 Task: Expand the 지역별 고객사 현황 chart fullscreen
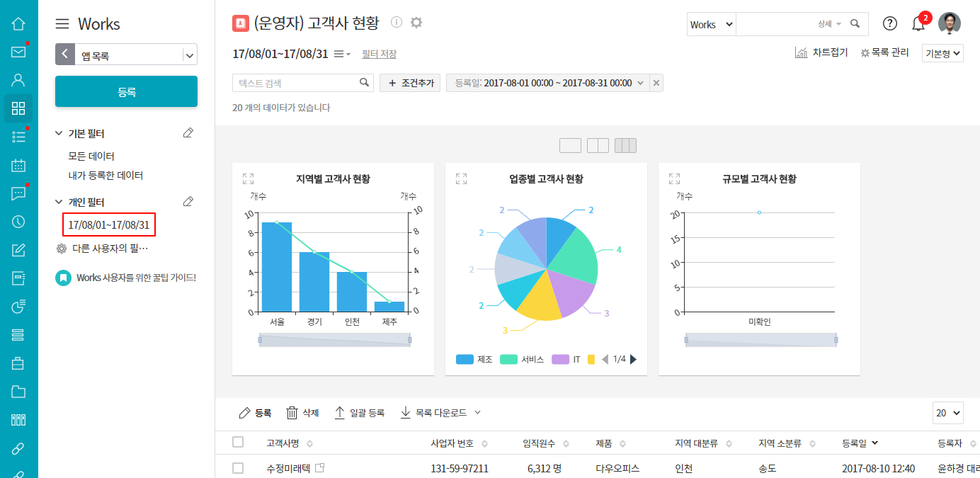248,179
